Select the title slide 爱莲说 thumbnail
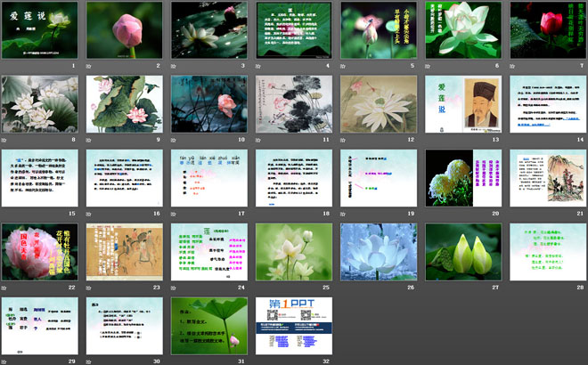Screen dimensions: 588x365 [41, 30]
